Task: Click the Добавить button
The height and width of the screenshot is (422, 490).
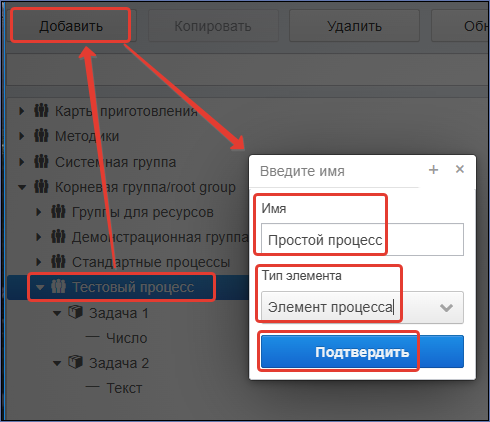Action: (71, 26)
